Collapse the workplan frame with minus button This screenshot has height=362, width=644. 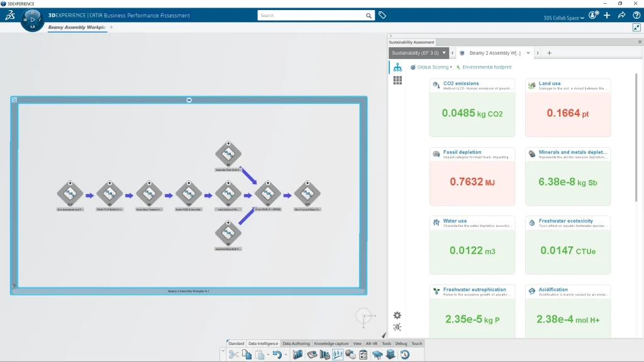(189, 100)
